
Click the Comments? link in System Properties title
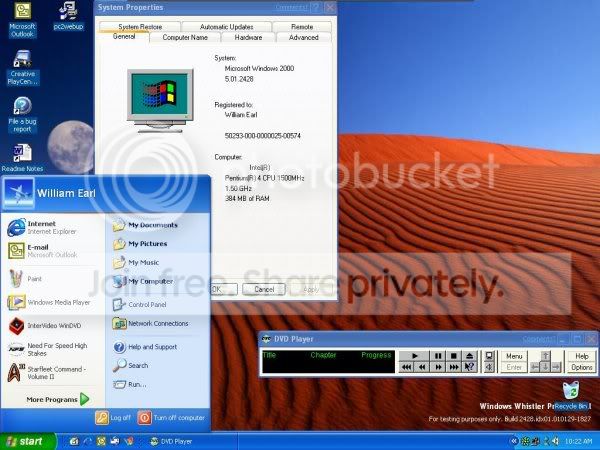[291, 7]
